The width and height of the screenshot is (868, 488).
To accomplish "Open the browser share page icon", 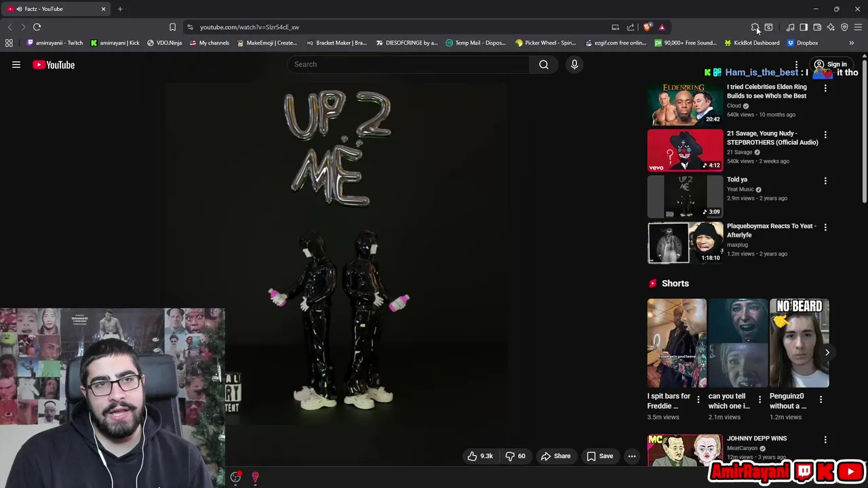I will [631, 27].
